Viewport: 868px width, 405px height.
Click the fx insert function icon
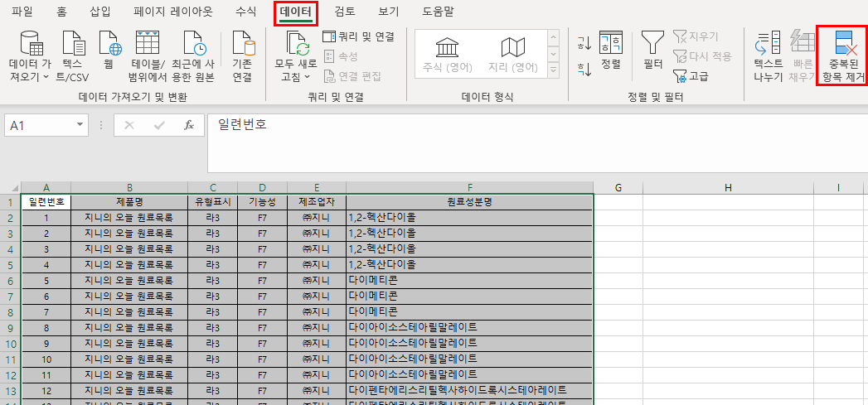click(x=189, y=126)
